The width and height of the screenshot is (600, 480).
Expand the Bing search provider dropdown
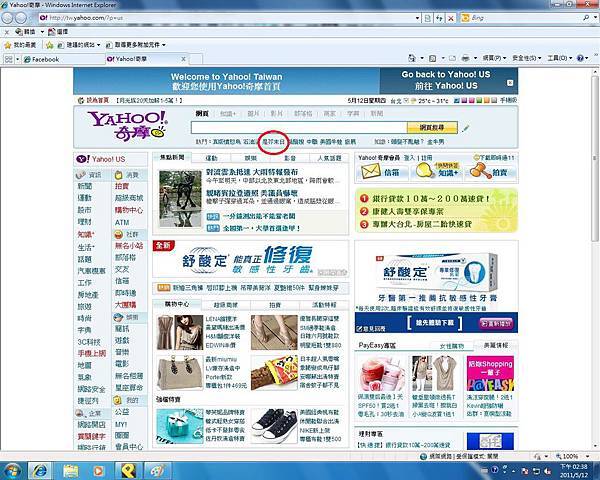[x=595, y=18]
